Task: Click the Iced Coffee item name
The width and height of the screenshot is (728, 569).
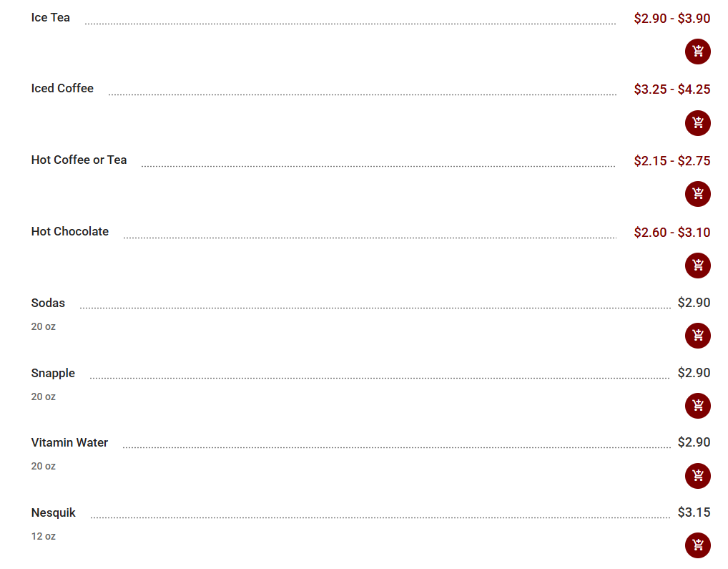Action: coord(62,89)
